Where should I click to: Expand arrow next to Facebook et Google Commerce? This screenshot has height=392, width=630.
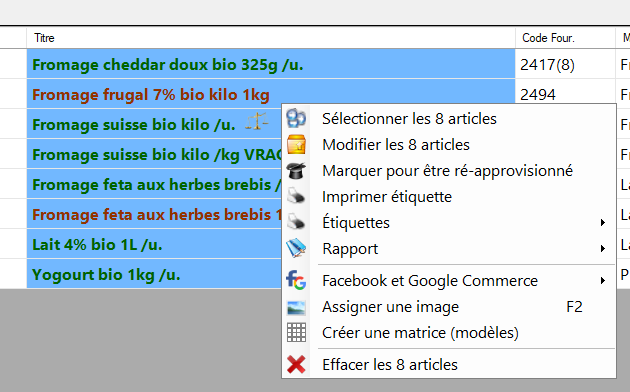603,280
